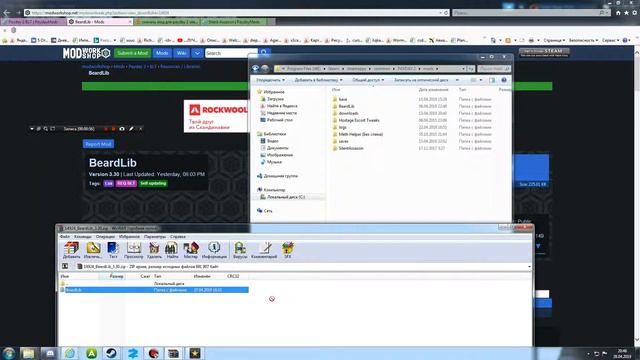Select BeardLib folder row in WinRAR list

click(154, 290)
